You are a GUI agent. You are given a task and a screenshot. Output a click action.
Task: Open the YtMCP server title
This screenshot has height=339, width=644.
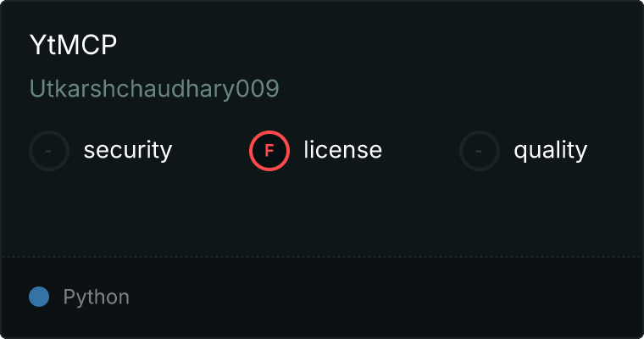coord(73,44)
